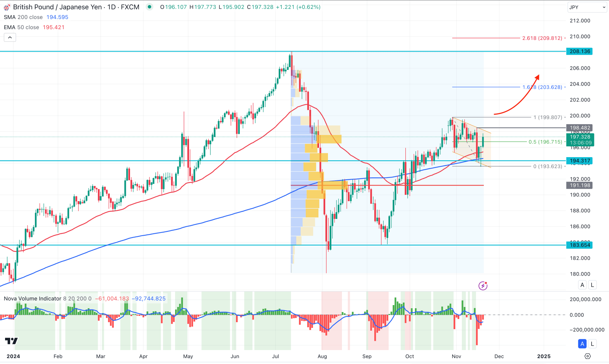The height and width of the screenshot is (364, 609).
Task: Click the UK flag symbol icon
Action: (x=7, y=7)
